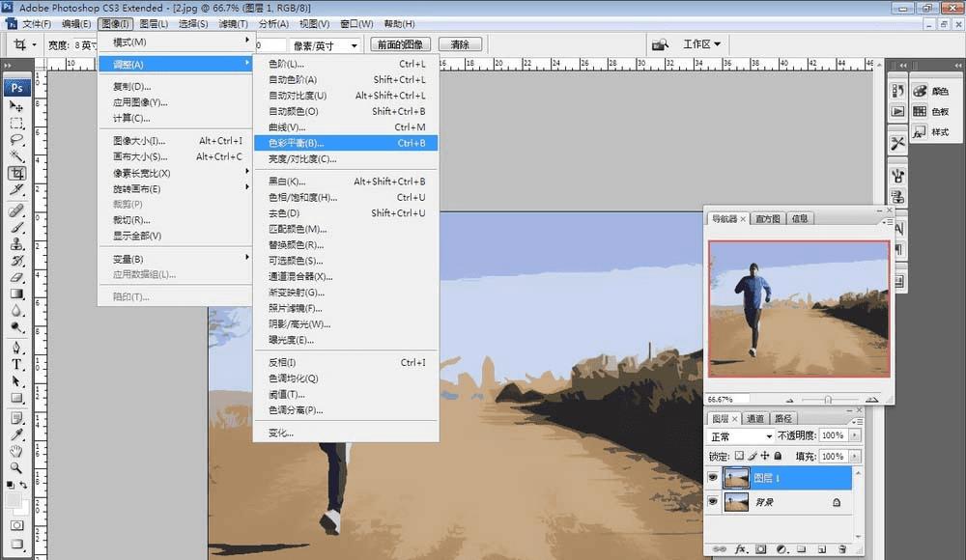Open the Swatches (色板) panel icon

pos(920,111)
